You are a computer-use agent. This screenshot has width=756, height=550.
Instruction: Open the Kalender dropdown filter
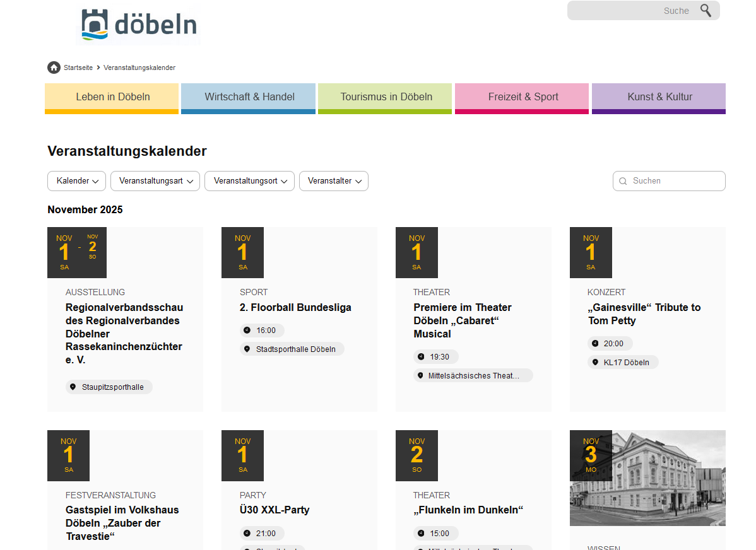76,181
